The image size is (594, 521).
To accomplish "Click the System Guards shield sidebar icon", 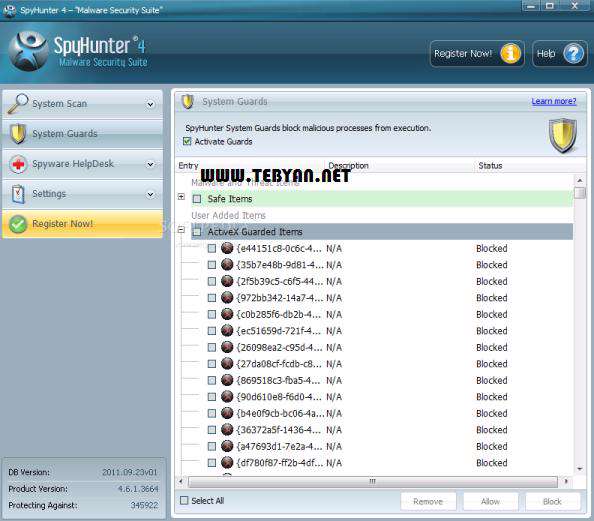I will [18, 133].
